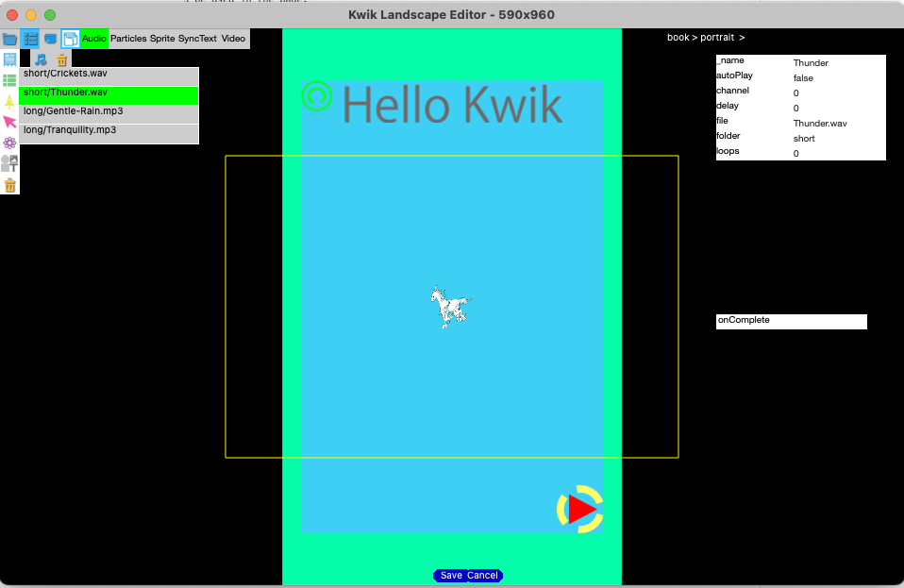This screenshot has height=588, width=904.
Task: Edit the loops value field
Action: (x=796, y=153)
